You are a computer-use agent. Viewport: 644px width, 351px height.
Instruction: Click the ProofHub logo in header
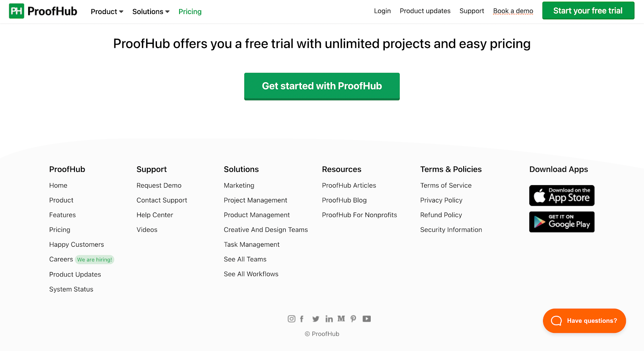(43, 11)
